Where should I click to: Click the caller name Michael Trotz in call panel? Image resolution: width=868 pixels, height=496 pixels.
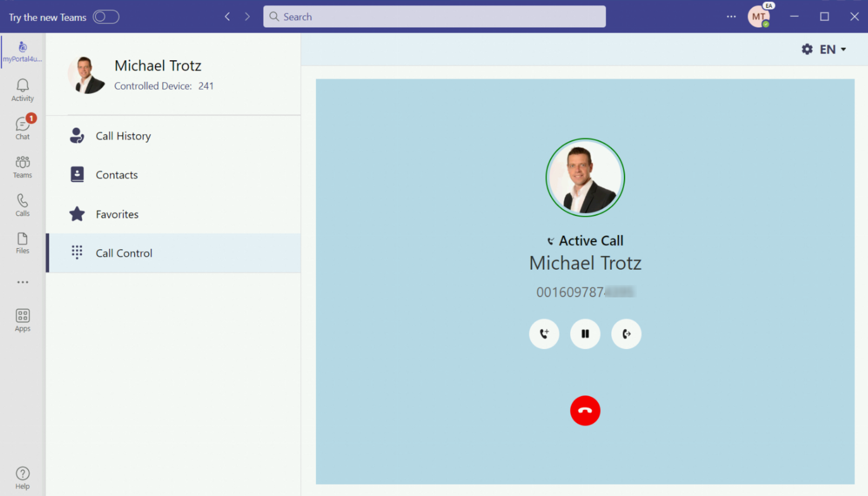click(x=585, y=263)
